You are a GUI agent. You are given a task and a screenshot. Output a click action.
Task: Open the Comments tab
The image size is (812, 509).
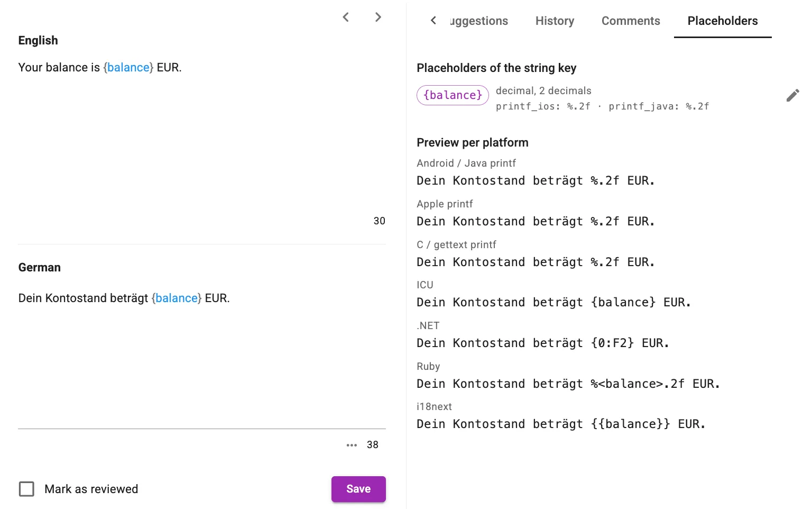(x=631, y=21)
